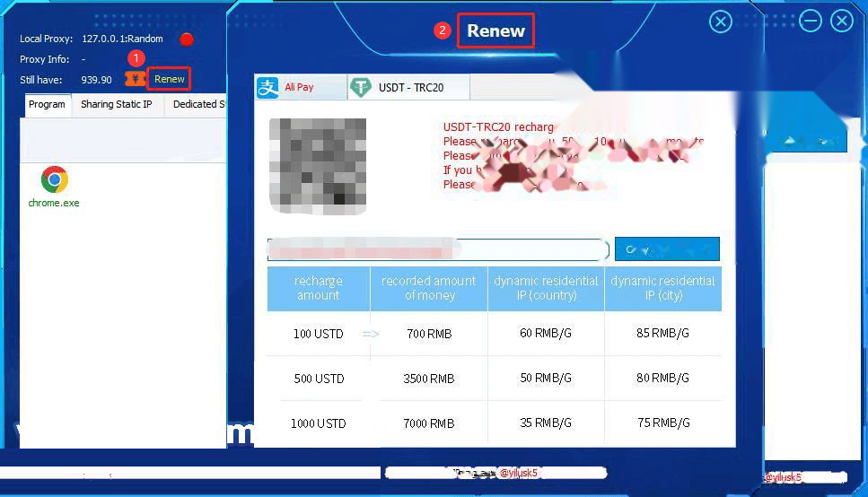Screen dimensions: 868x497
Task: Click the yellow Renew link beside Still have
Action: click(170, 79)
